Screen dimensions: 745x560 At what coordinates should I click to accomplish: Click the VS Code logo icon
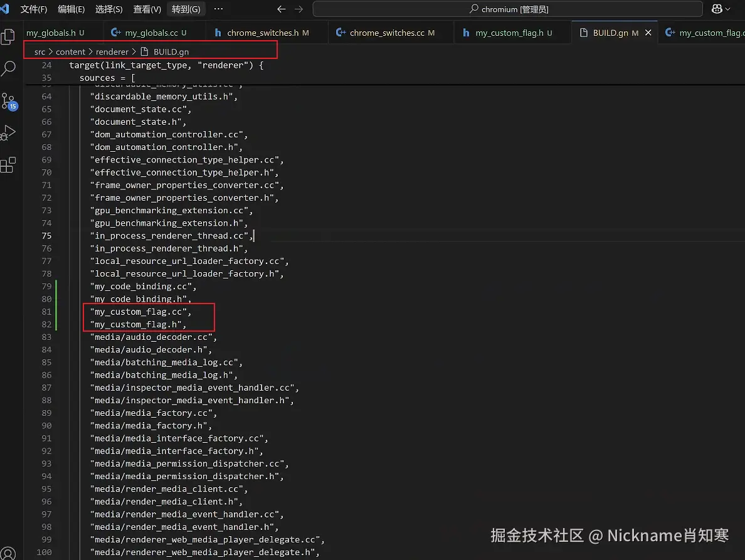pos(5,9)
